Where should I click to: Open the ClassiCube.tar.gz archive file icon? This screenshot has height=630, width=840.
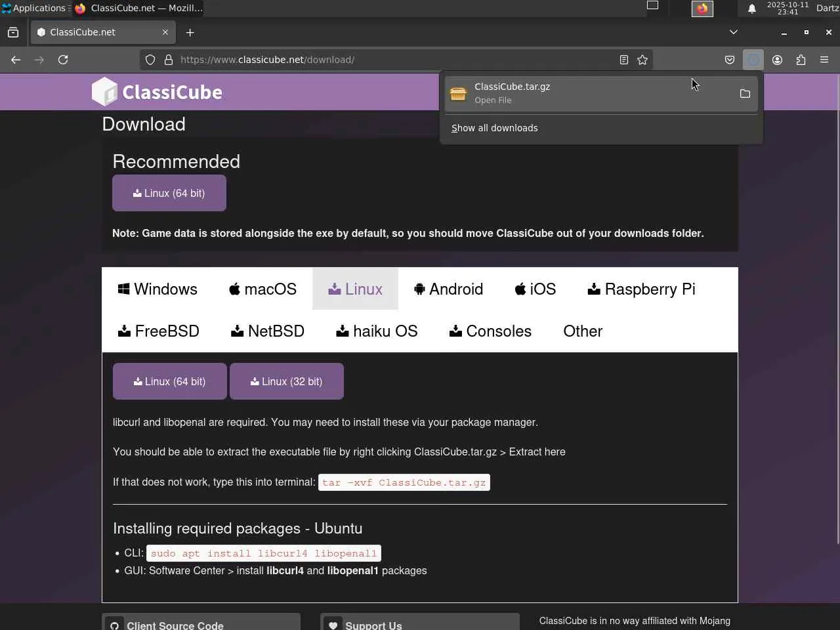pos(458,94)
